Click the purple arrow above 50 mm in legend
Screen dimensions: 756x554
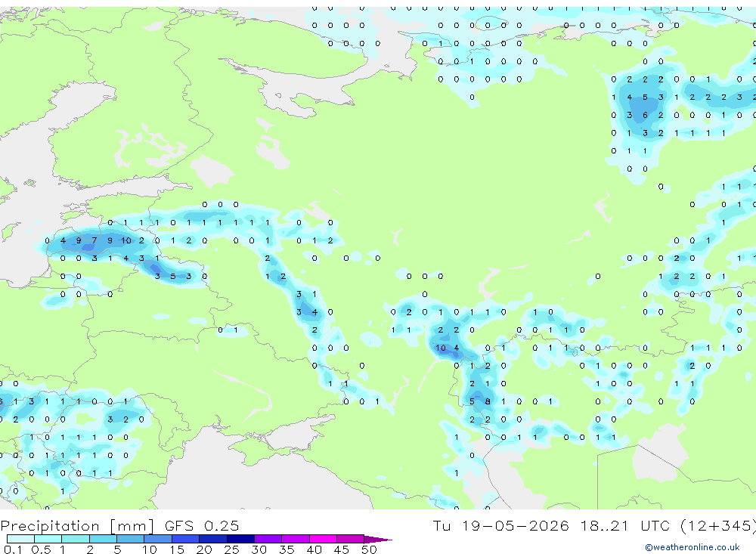coord(378,540)
